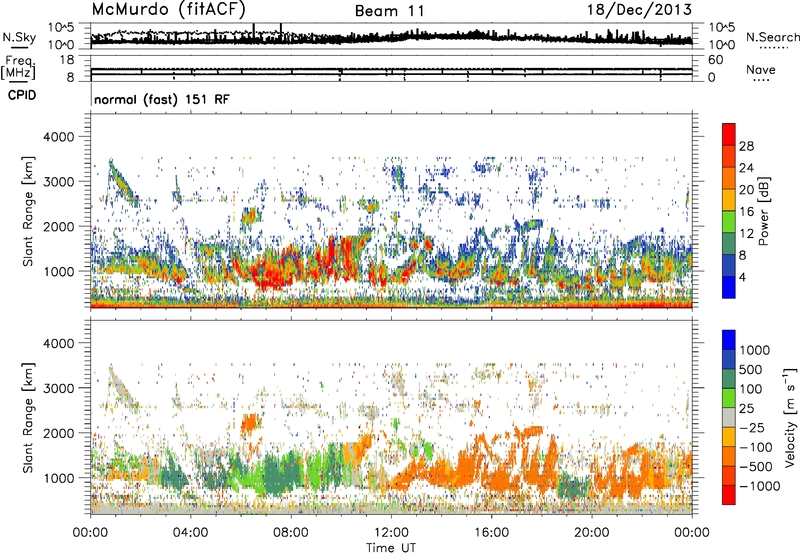This screenshot has width=800, height=554.
Task: Click the 'Time UT' axis label
Action: [391, 548]
